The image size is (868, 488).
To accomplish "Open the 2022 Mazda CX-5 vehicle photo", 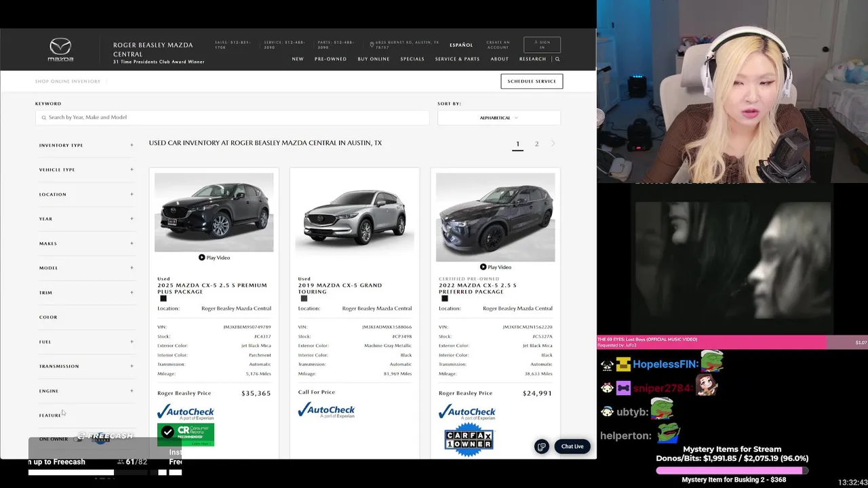I will tap(495, 217).
